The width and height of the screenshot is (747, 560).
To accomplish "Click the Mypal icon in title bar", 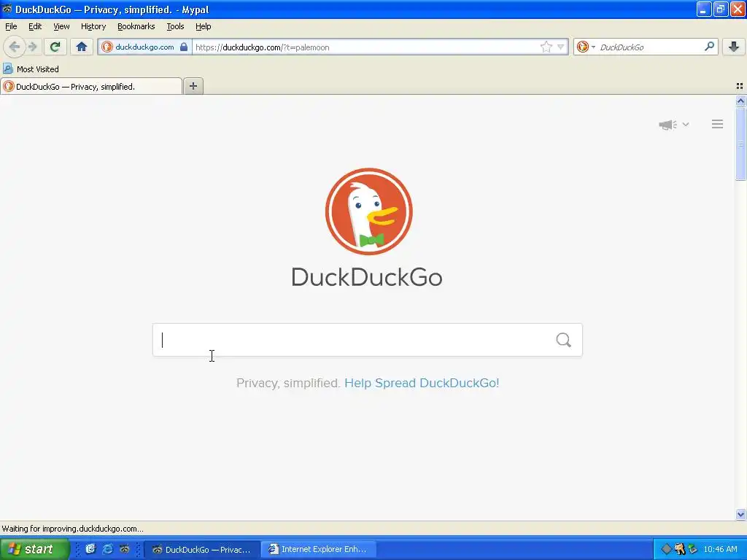I will pyautogui.click(x=7, y=9).
